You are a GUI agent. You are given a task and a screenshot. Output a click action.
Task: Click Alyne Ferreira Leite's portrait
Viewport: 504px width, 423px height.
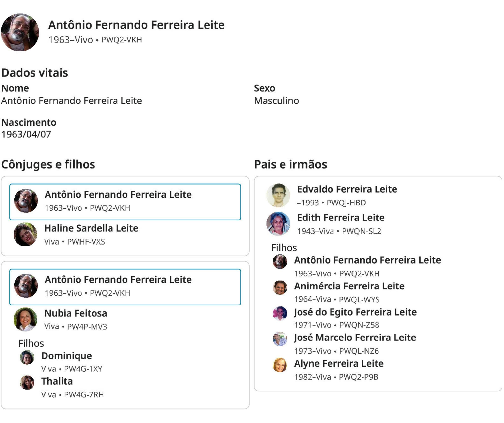click(x=280, y=365)
